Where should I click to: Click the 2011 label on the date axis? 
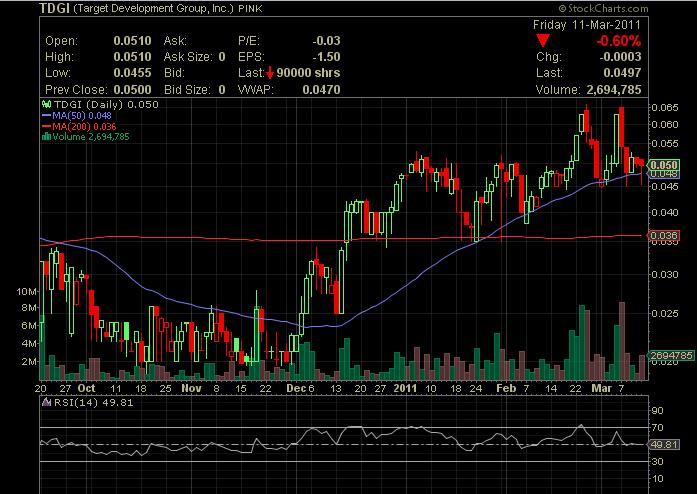coord(405,388)
